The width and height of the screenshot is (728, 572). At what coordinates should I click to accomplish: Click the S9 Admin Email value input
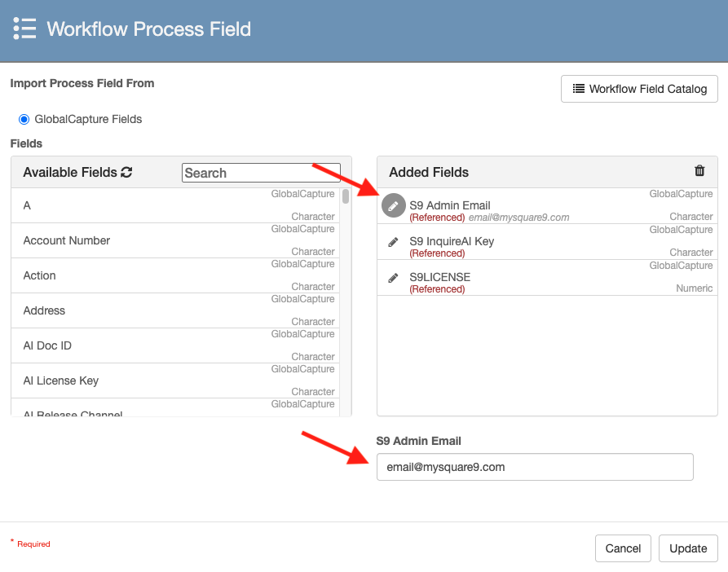click(x=535, y=467)
